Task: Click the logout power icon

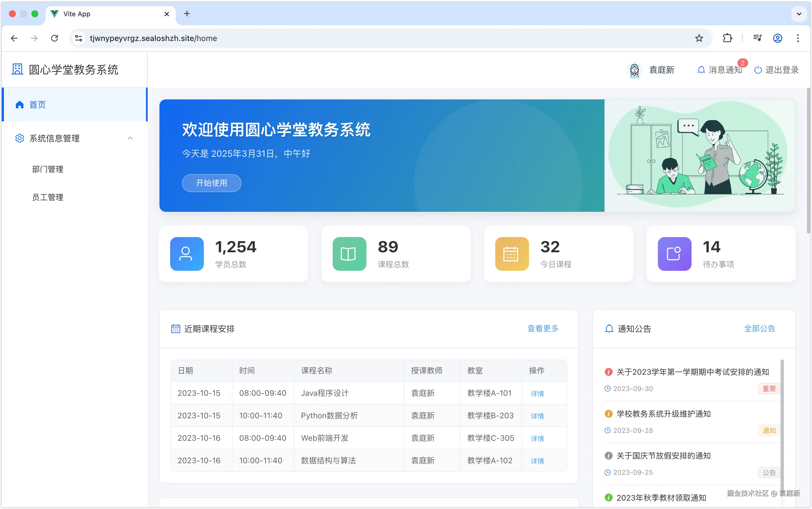Action: pyautogui.click(x=758, y=70)
